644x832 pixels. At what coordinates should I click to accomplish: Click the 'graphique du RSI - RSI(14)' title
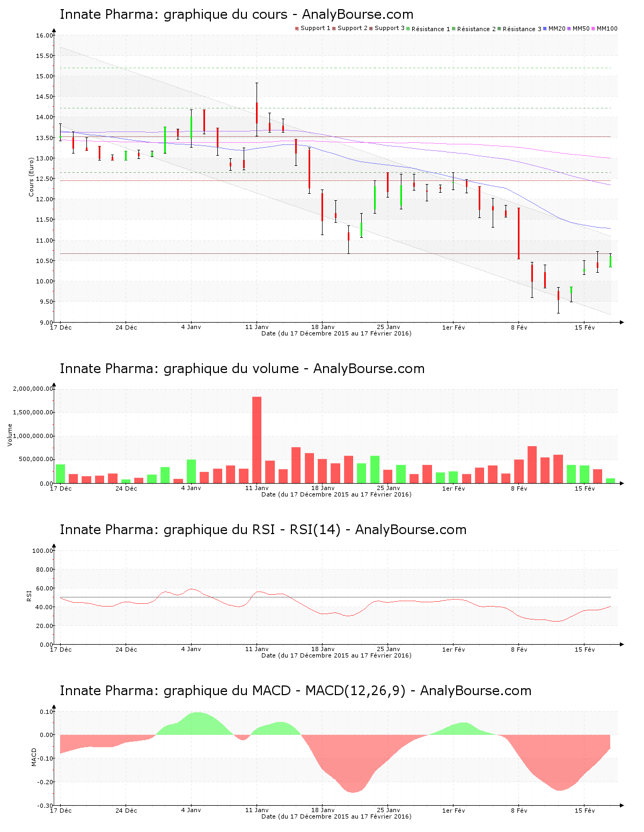coord(263,530)
